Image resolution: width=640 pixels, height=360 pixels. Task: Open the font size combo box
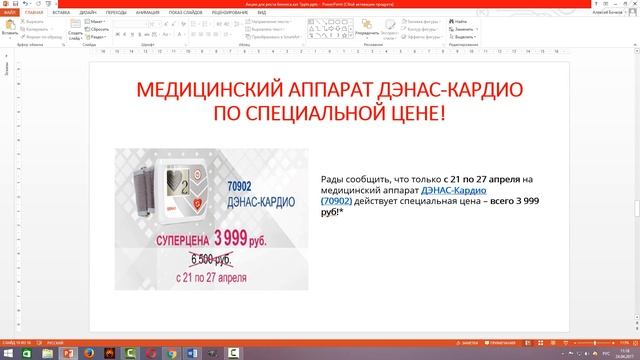click(x=154, y=24)
